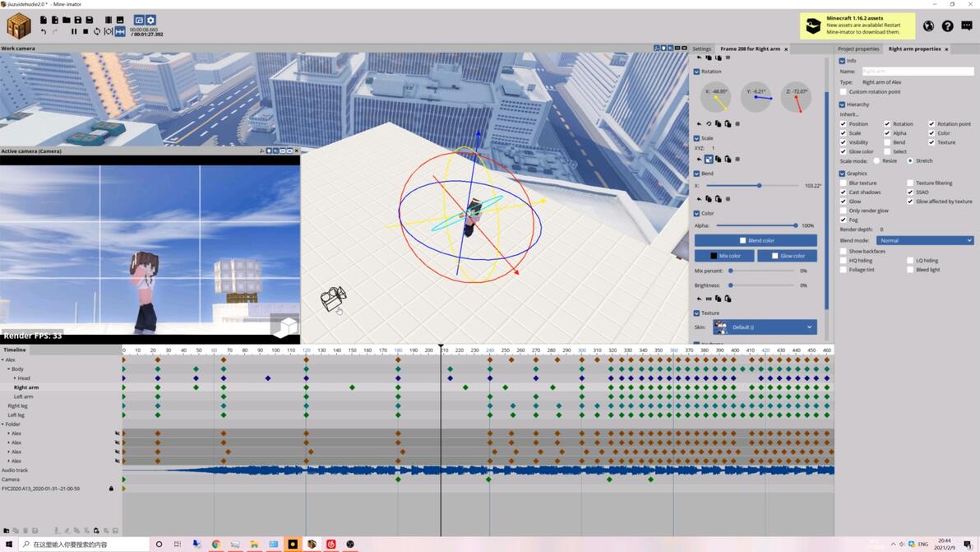This screenshot has height=552, width=980.
Task: Pause the animation playback
Action: pos(74,31)
